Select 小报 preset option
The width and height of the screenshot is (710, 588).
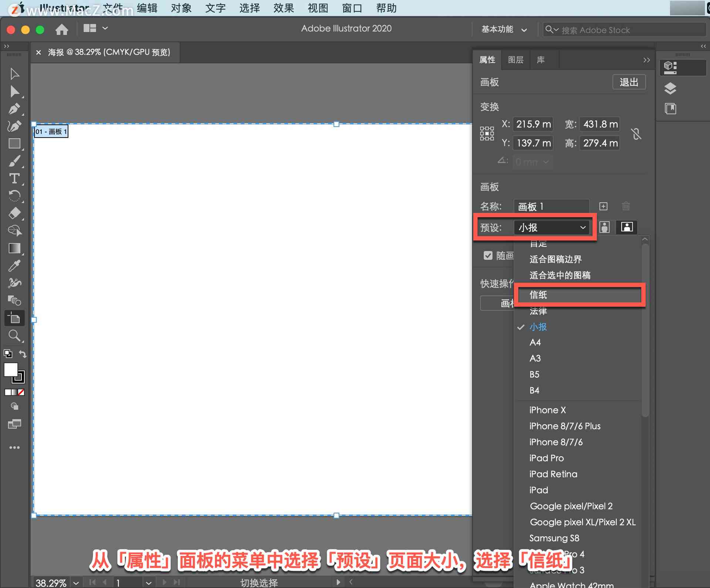tap(537, 326)
